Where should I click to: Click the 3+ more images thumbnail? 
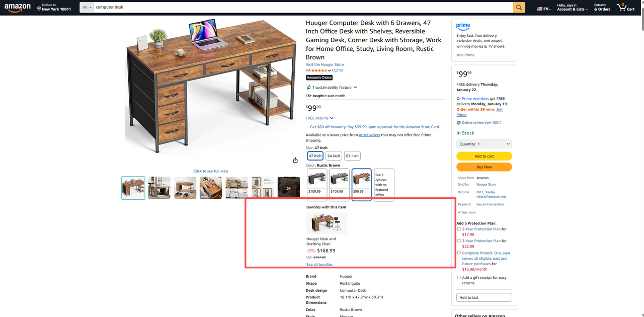click(289, 188)
